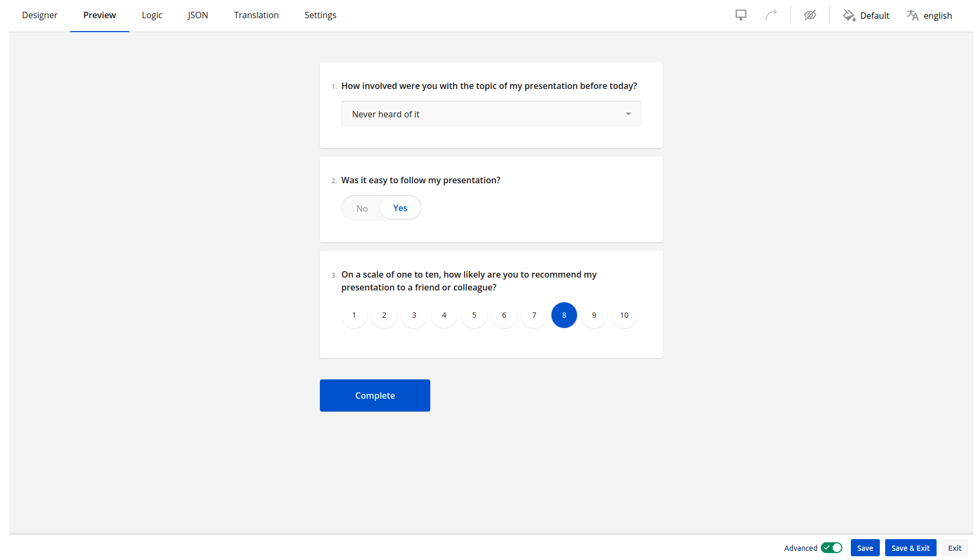Click the translate language icon
The height and width of the screenshot is (560, 980).
[x=912, y=15]
